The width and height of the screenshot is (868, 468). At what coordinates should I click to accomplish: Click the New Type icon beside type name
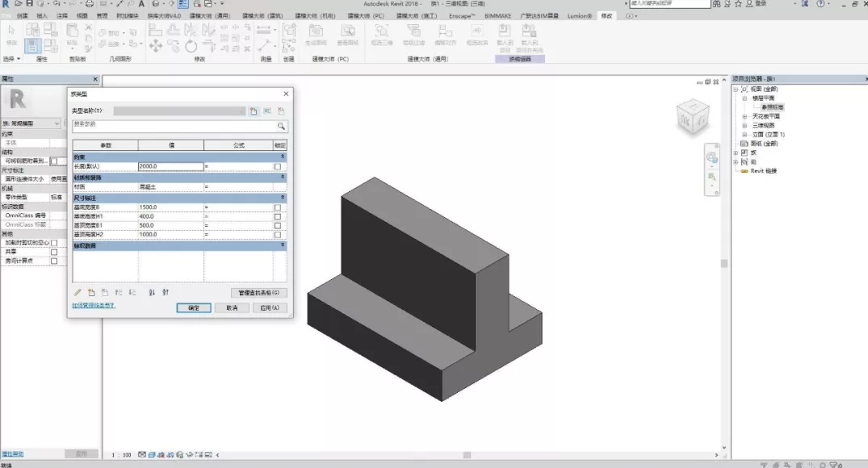[254, 111]
